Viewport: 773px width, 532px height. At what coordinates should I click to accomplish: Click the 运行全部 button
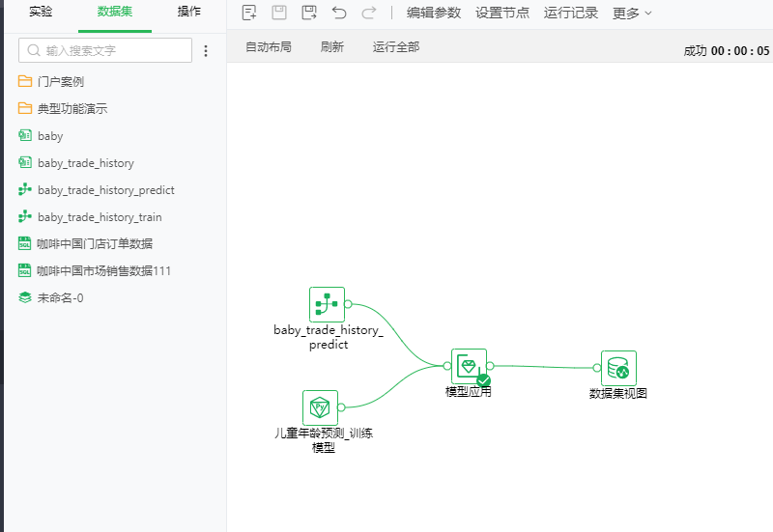396,46
